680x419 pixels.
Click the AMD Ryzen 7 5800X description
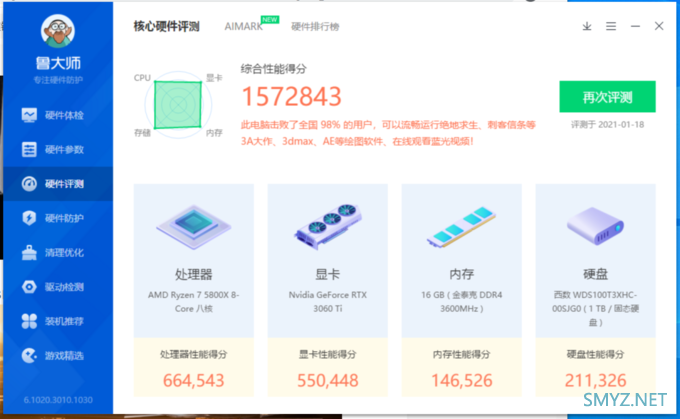pos(193,301)
